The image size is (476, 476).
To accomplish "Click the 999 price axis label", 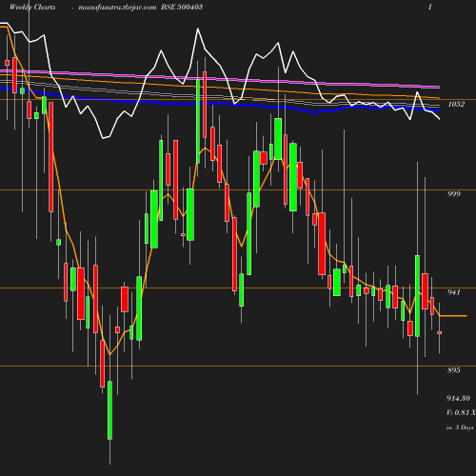I will pos(454,194).
